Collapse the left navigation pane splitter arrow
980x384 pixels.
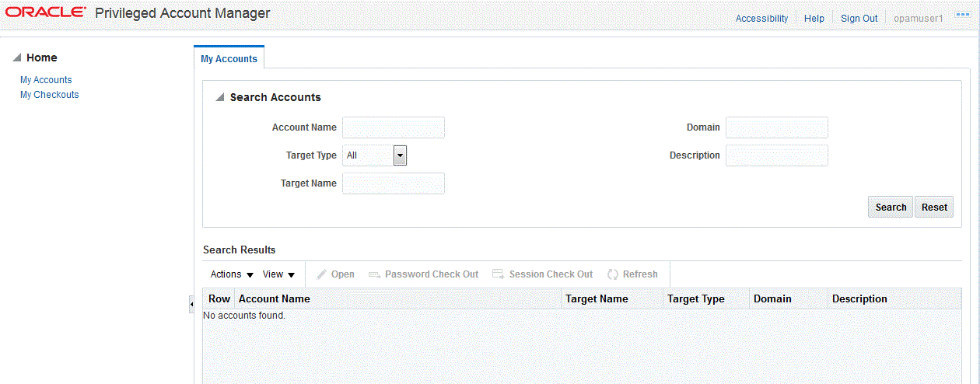pos(191,305)
